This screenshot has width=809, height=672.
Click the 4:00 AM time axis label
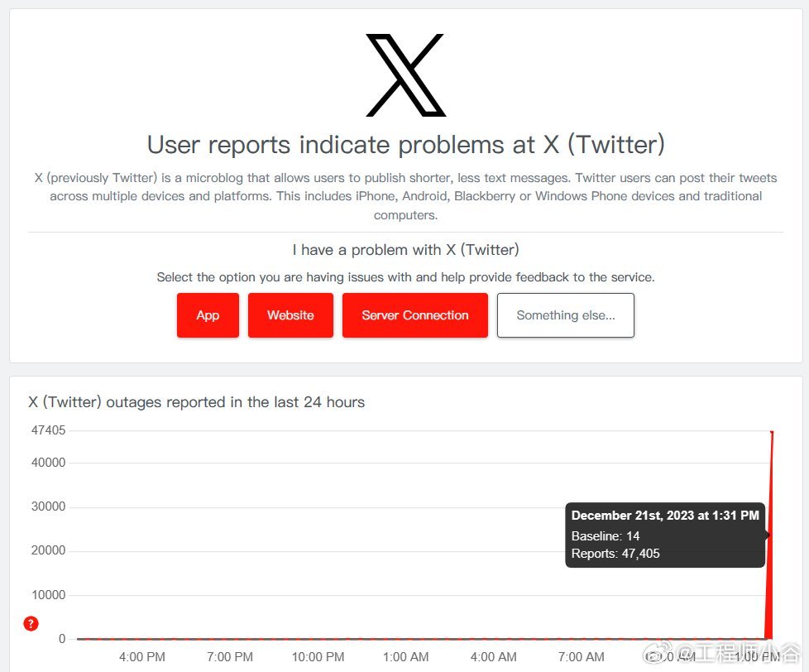click(x=493, y=657)
